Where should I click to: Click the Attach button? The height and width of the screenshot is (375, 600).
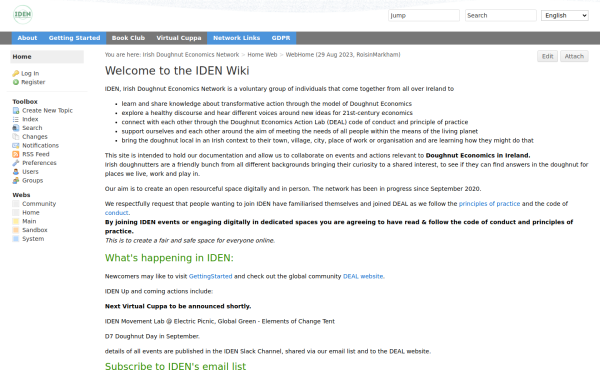(574, 56)
